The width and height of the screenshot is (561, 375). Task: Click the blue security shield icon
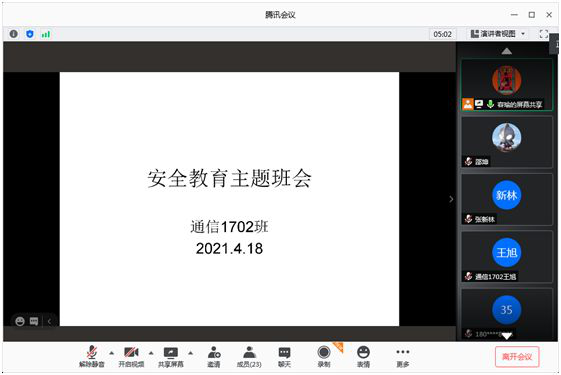coord(30,34)
